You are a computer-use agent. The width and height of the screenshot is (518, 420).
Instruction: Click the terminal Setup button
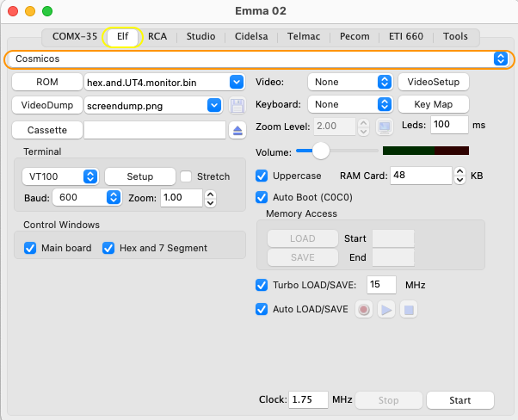click(x=140, y=176)
